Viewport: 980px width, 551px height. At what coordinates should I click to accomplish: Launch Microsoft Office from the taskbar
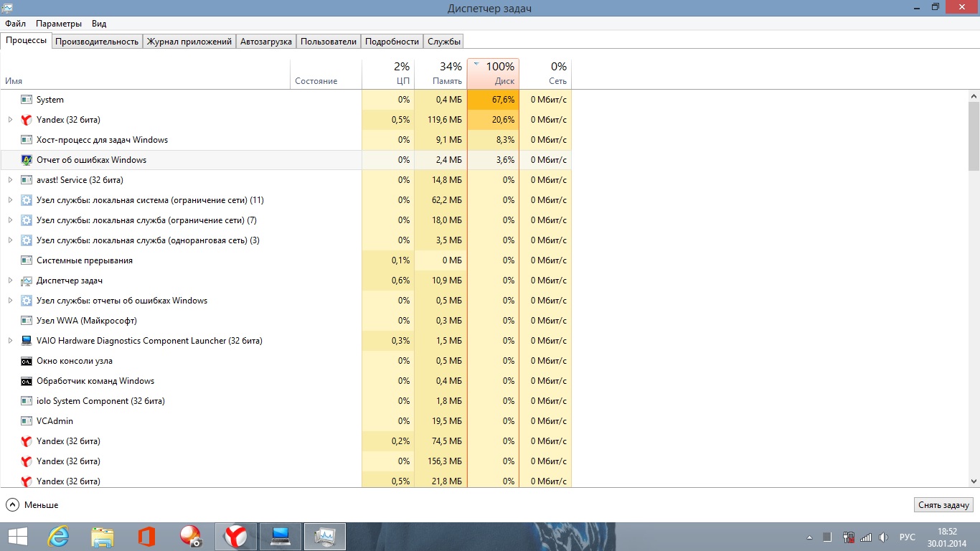[147, 536]
